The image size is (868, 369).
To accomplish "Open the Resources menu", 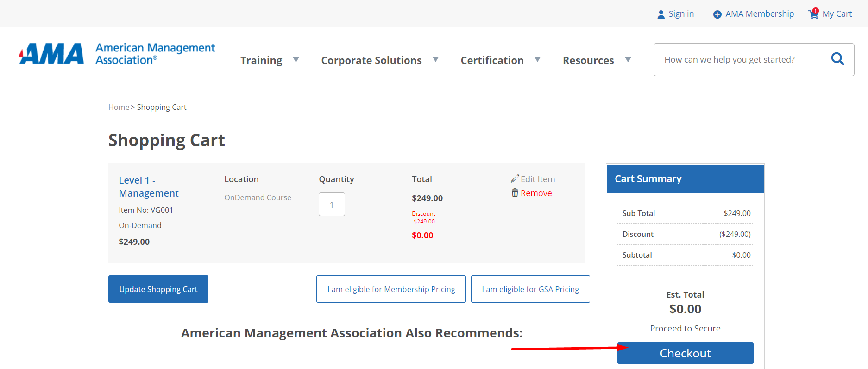I will coord(588,60).
